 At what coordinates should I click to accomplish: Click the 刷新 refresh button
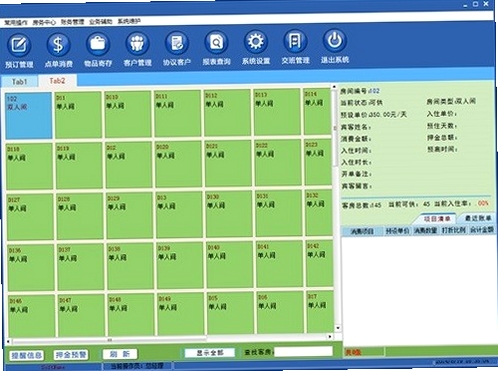point(120,354)
